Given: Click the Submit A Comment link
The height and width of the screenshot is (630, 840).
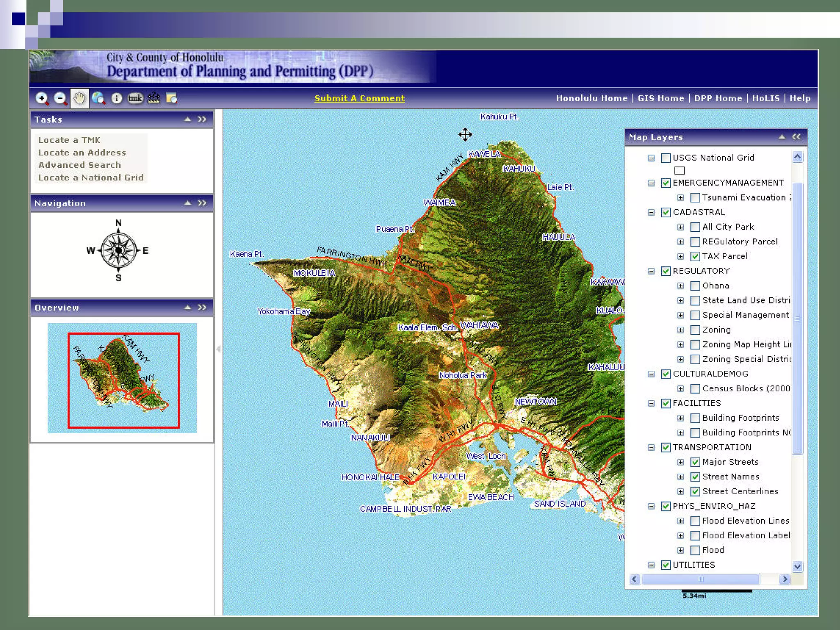Looking at the screenshot, I should click(x=359, y=98).
